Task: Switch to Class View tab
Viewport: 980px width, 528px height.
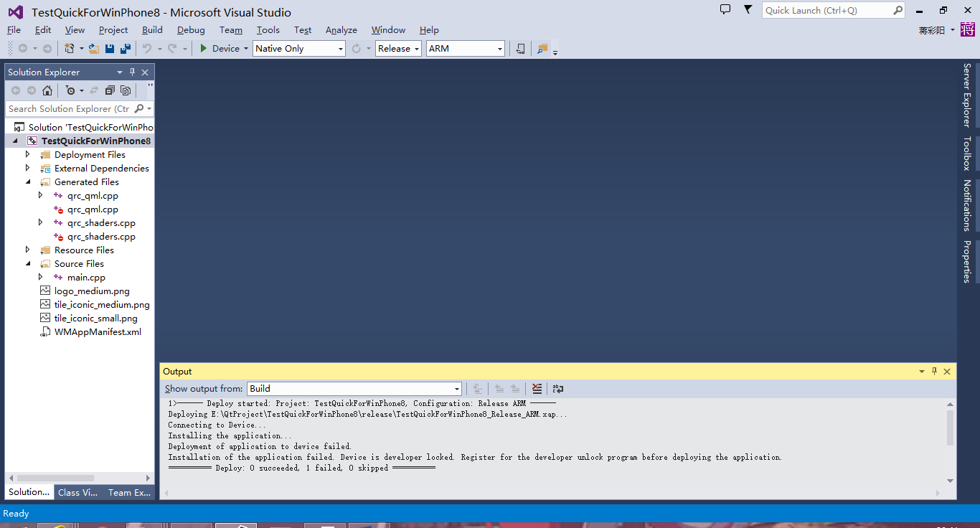Action: coord(78,492)
